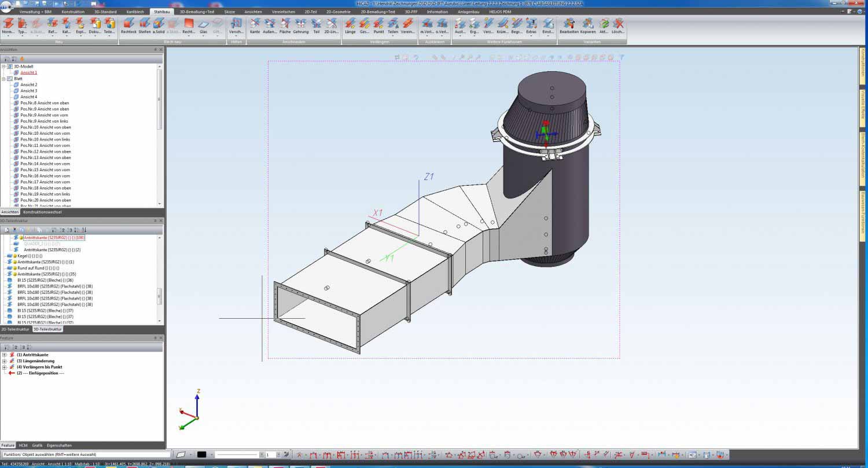Select the Punkt lengthen tool
The width and height of the screenshot is (868, 468).
click(379, 25)
